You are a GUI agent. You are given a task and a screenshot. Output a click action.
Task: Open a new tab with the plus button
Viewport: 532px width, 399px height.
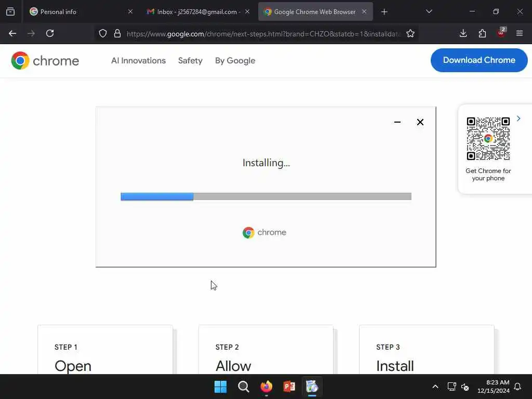(x=384, y=12)
